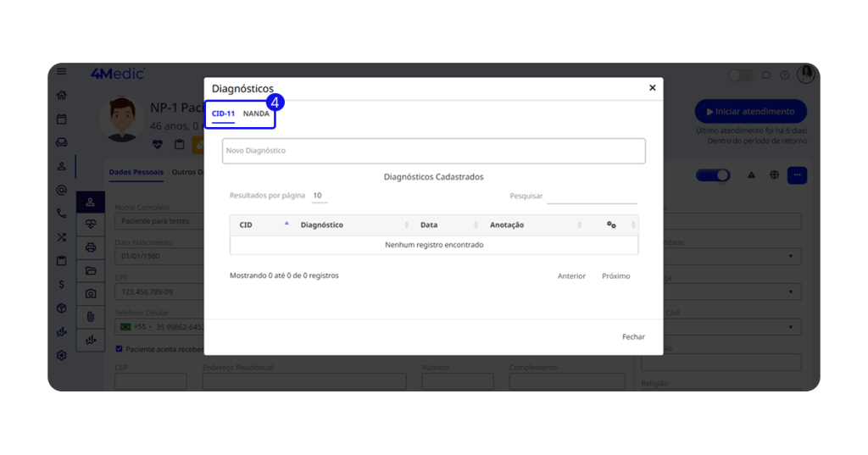Viewport: 868px width, 455px height.
Task: Open the settings gear in sidebar
Action: pos(62,355)
